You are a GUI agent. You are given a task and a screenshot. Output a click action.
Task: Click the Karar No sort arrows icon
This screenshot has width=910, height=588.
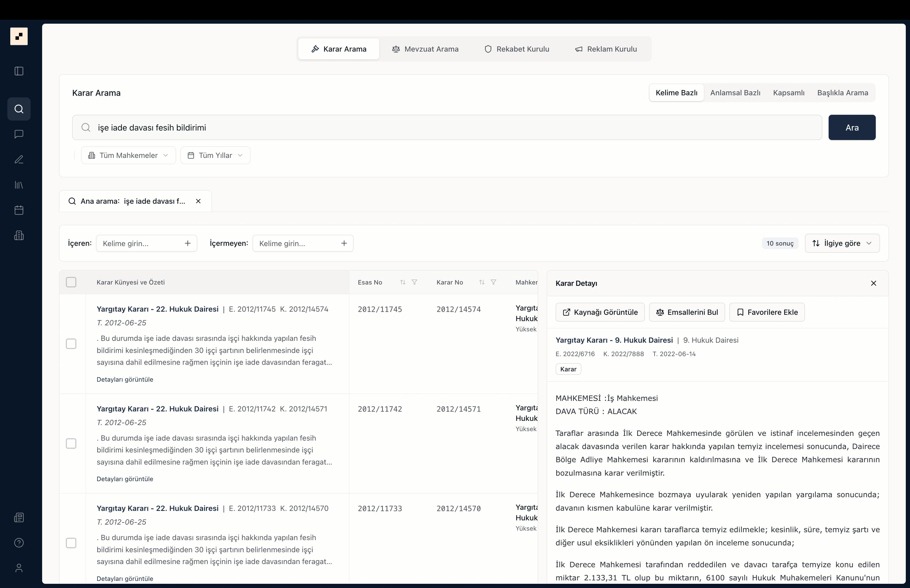[482, 282]
